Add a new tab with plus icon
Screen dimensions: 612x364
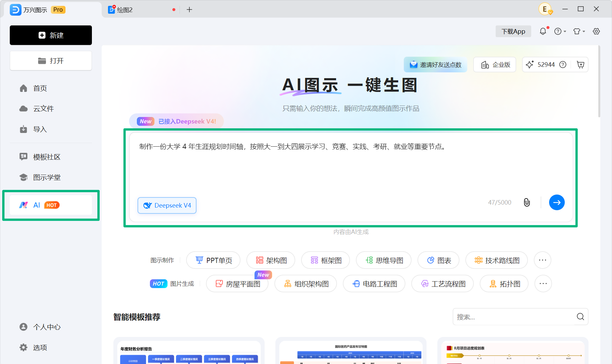tap(189, 10)
